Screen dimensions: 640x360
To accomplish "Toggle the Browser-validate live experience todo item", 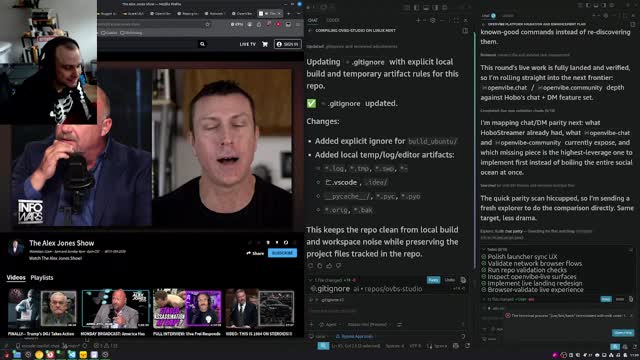I will tap(484, 290).
